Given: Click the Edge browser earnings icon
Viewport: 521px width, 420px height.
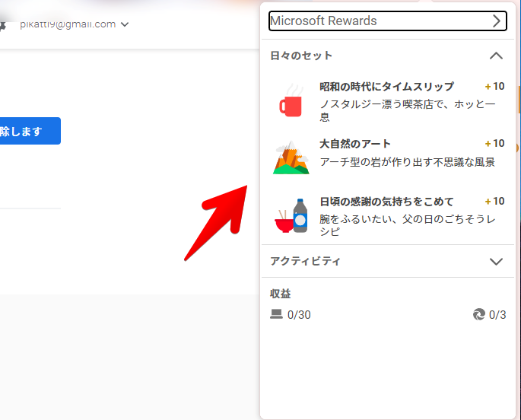Looking at the screenshot, I should click(x=479, y=314).
